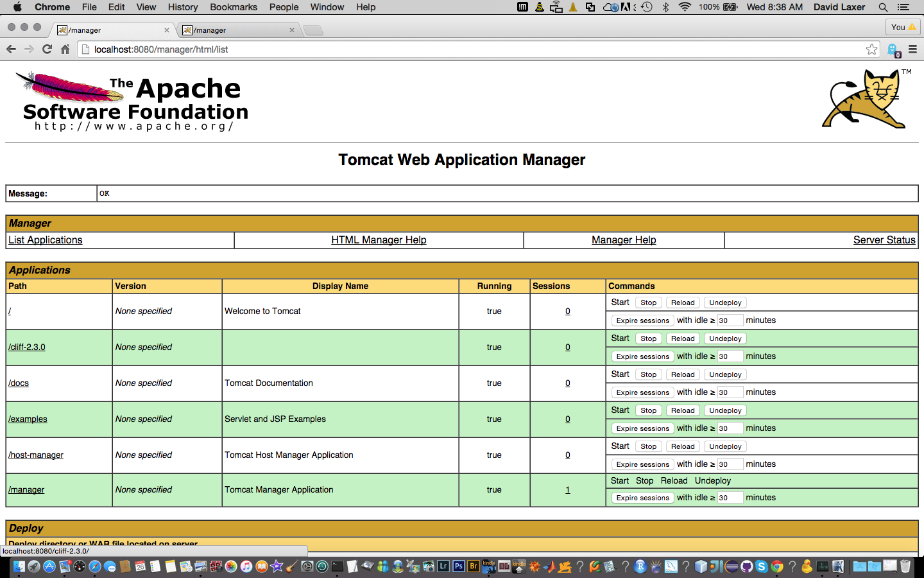Click the Wi-Fi status icon
Screen dimensions: 924x578
click(x=685, y=7)
